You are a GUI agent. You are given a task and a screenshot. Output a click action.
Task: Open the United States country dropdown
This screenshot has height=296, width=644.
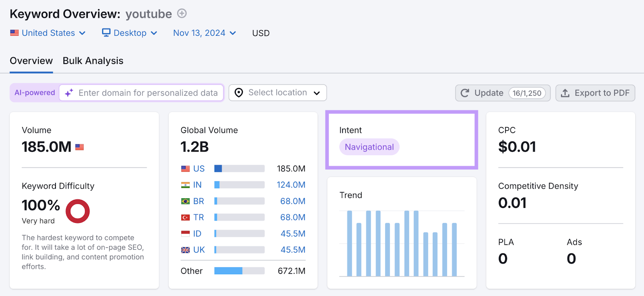pyautogui.click(x=48, y=33)
